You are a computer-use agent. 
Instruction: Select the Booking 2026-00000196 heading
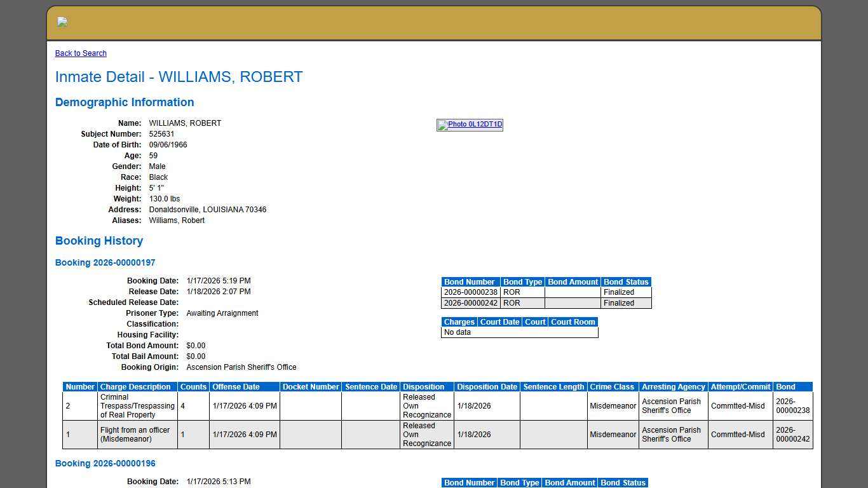pos(105,463)
